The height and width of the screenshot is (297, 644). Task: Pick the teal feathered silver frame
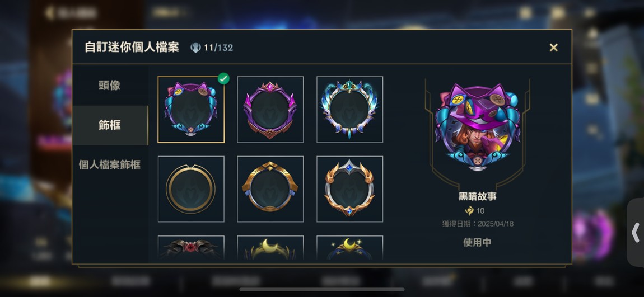350,110
